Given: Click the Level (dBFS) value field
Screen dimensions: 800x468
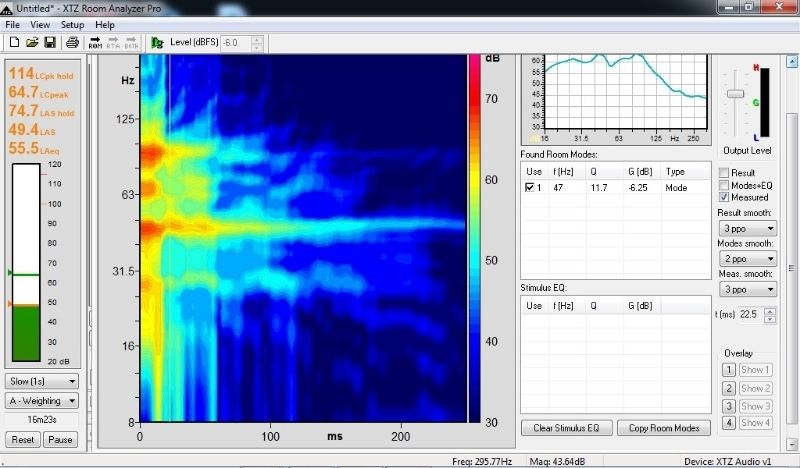Looking at the screenshot, I should coord(236,43).
